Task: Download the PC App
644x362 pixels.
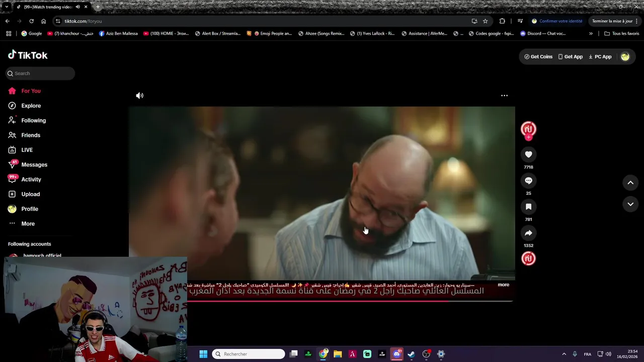Action: 600,57
